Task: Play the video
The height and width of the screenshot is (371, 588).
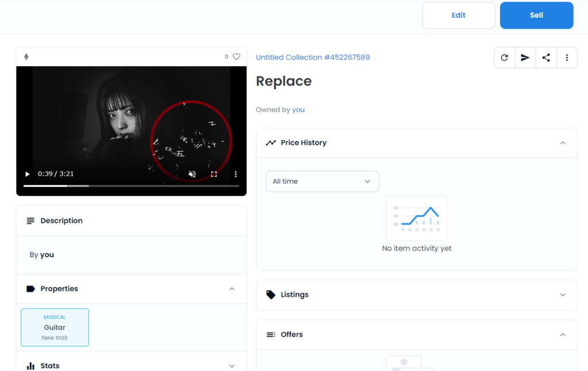Action: pyautogui.click(x=27, y=174)
